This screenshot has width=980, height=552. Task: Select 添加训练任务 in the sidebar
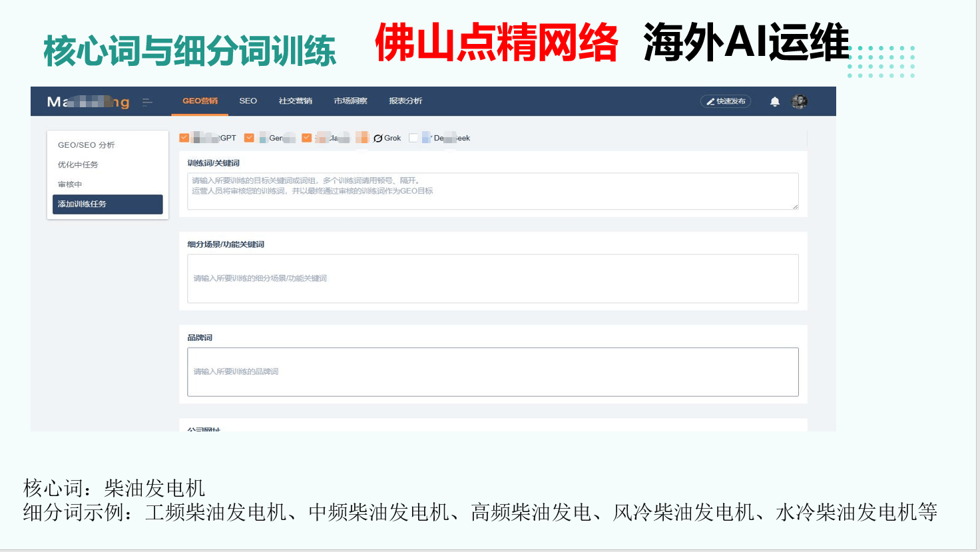coord(107,204)
